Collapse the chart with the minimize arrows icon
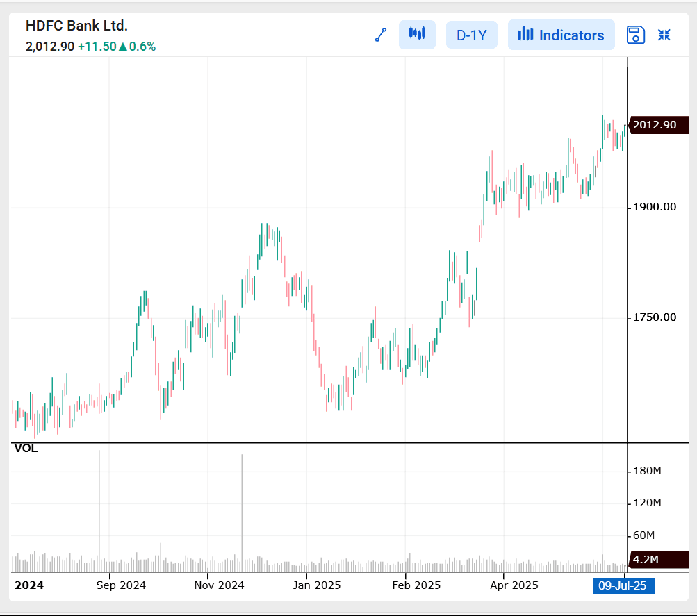This screenshot has height=616, width=697. coord(664,35)
